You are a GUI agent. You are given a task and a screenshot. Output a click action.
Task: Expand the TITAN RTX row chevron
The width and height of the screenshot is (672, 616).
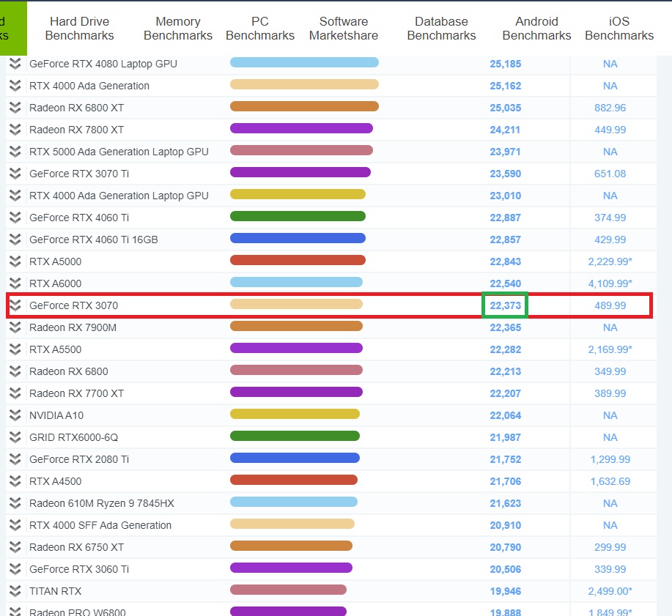[x=15, y=591]
